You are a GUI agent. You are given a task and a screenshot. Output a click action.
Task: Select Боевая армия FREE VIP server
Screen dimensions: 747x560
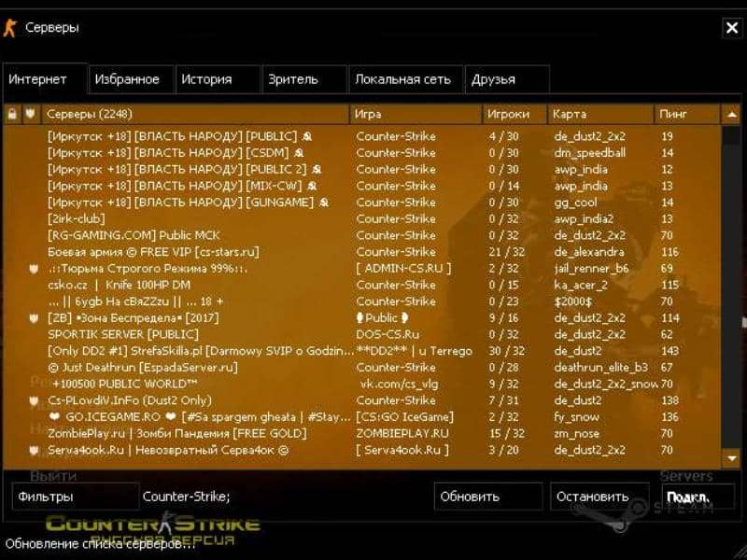pyautogui.click(x=362, y=252)
